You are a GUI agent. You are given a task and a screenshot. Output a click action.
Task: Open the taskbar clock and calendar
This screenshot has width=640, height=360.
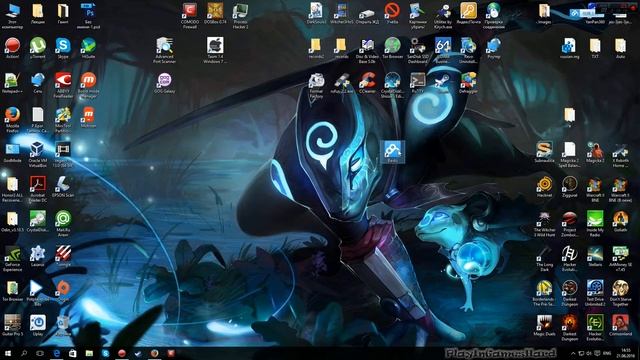point(626,353)
